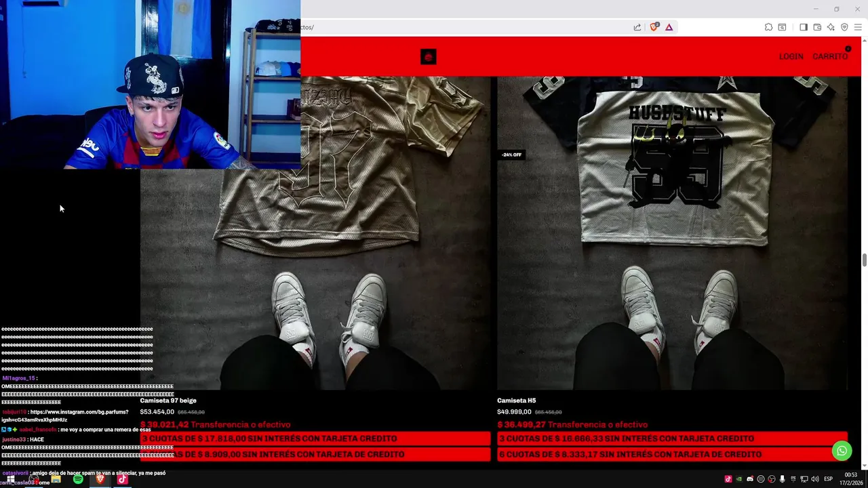Click the tab search icon in toolbar
868x488 pixels.
click(x=782, y=27)
